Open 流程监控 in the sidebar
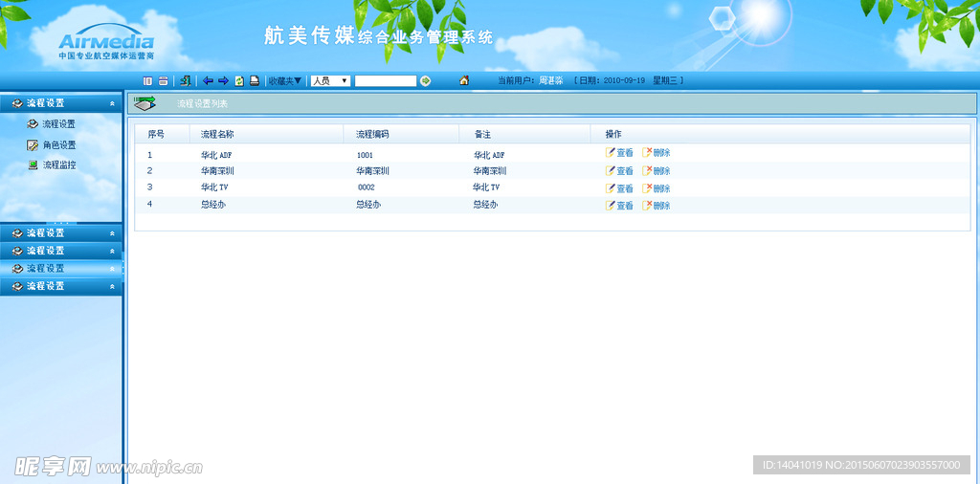This screenshot has height=484, width=980. tap(58, 165)
